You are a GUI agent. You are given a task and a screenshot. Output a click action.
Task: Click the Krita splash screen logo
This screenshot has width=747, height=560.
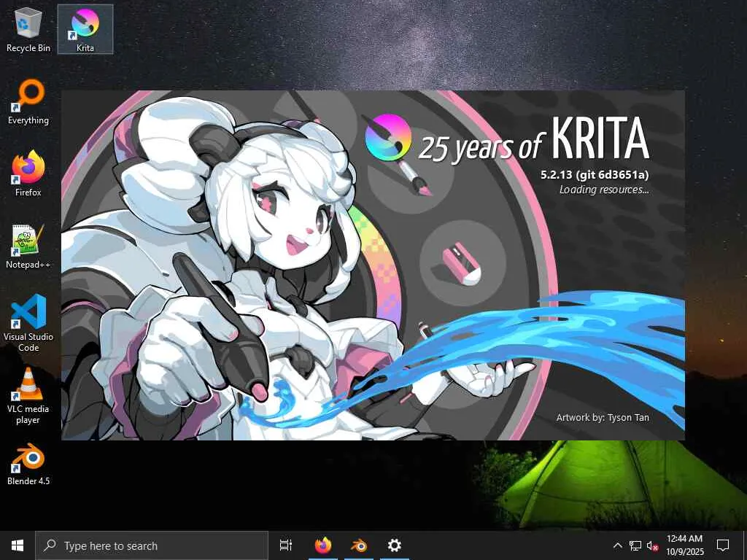pyautogui.click(x=388, y=137)
